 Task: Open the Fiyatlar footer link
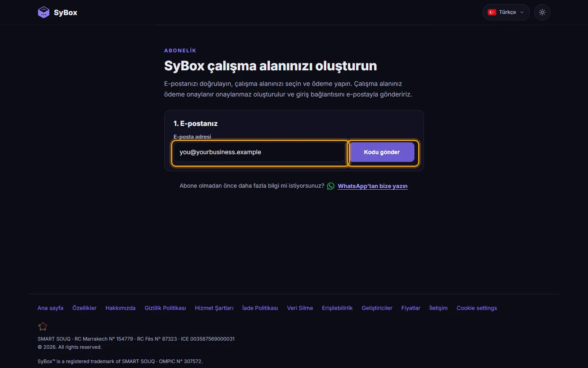(411, 308)
